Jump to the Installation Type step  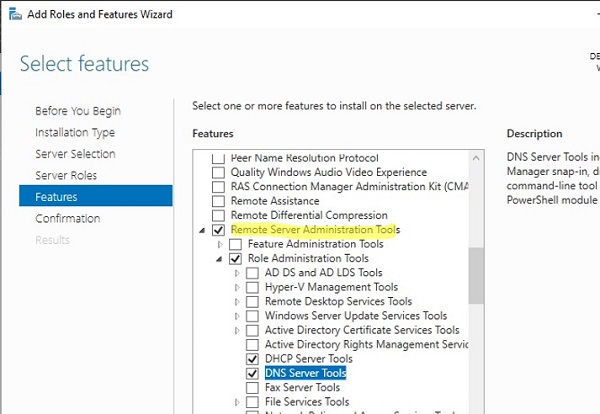coord(75,132)
